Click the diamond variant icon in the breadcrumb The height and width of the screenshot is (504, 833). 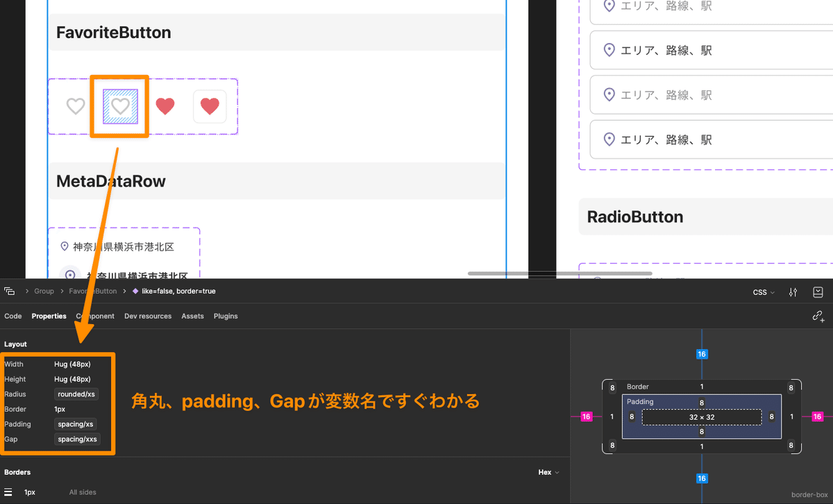click(135, 292)
